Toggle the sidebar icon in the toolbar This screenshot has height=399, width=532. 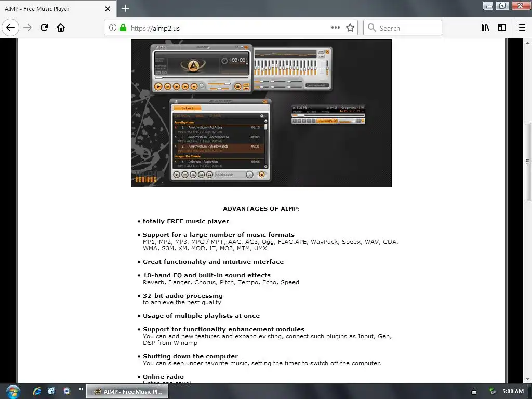(x=502, y=28)
